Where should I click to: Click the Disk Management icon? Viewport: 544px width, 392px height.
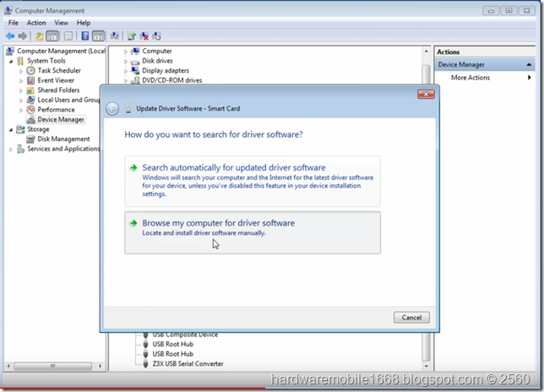click(31, 139)
